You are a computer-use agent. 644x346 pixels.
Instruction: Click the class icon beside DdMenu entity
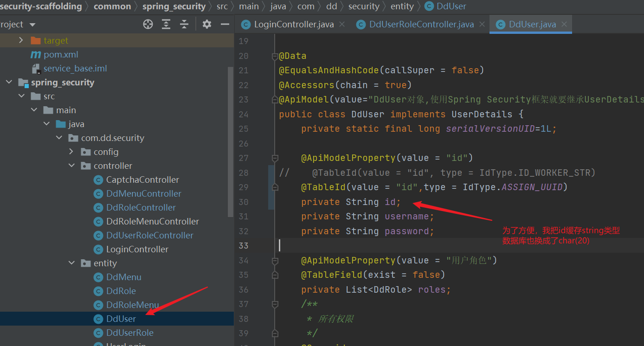pyautogui.click(x=97, y=277)
